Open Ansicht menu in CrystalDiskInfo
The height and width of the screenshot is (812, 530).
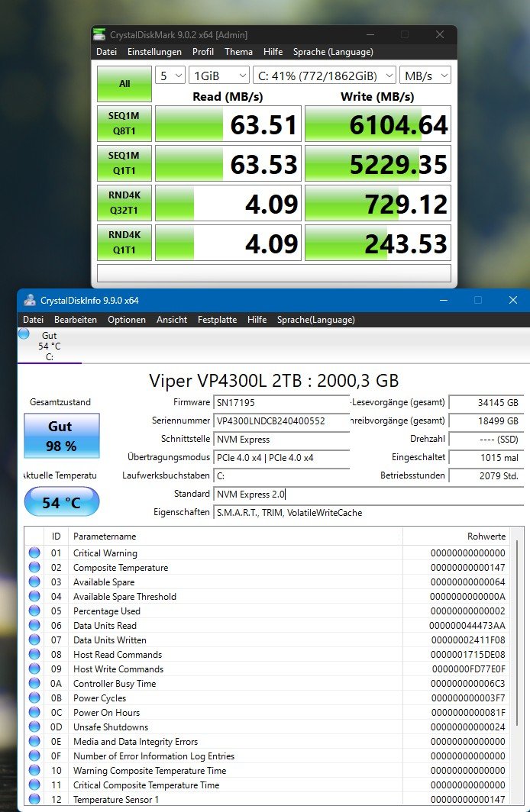172,320
